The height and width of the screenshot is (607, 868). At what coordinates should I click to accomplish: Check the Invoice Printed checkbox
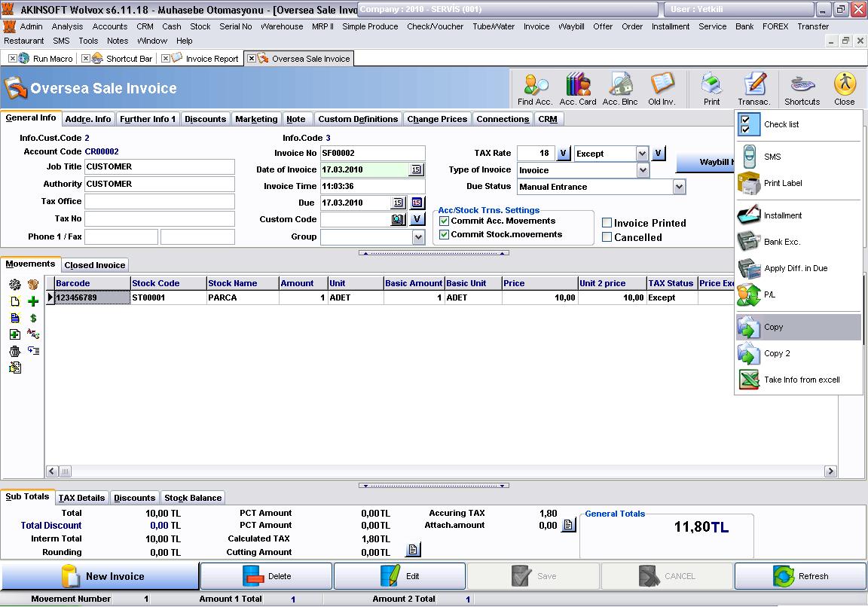click(x=607, y=223)
